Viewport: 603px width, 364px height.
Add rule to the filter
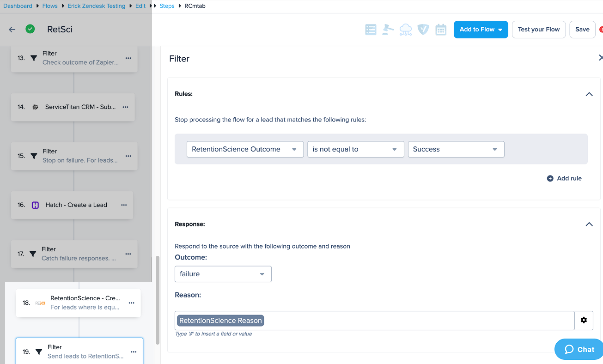pos(564,178)
